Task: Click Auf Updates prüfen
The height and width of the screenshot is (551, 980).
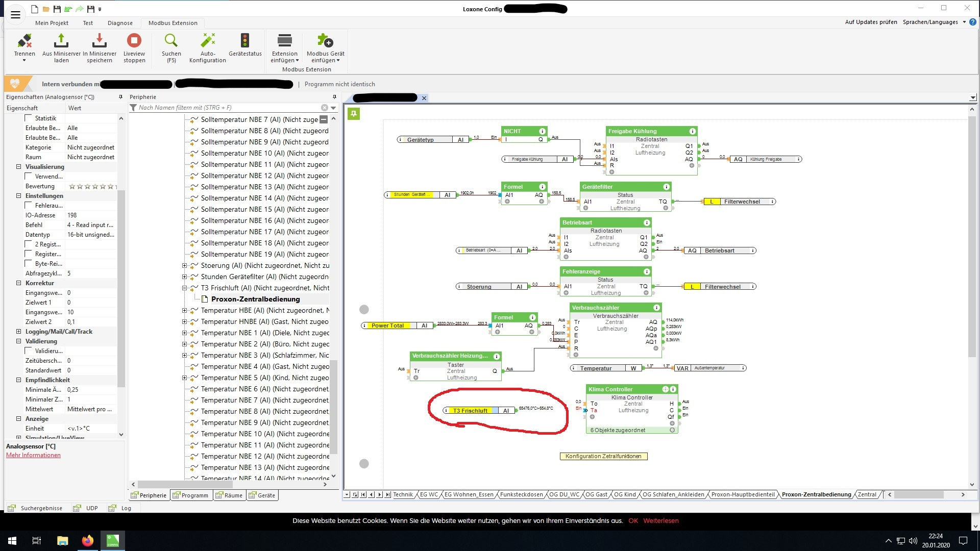Action: pos(871,22)
